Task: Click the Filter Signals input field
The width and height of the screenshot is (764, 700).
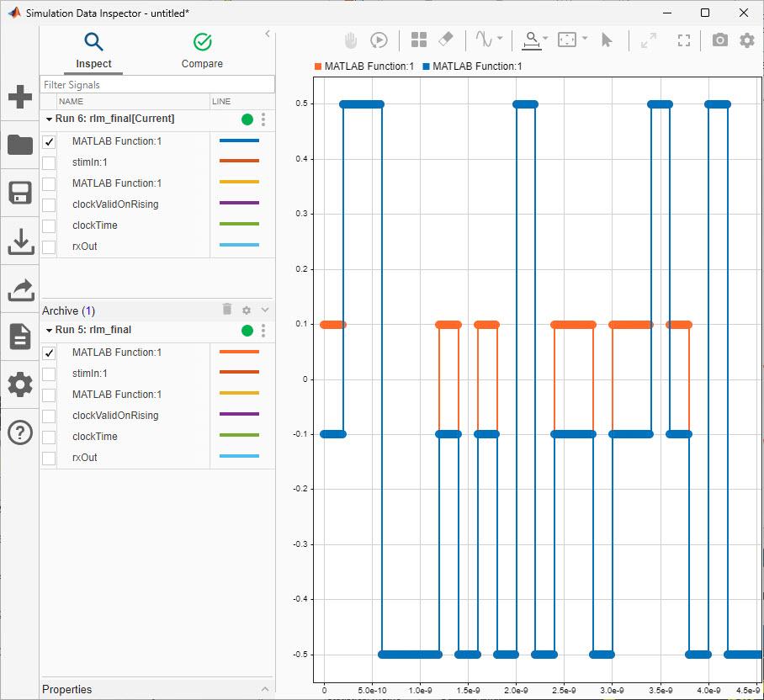Action: 157,85
